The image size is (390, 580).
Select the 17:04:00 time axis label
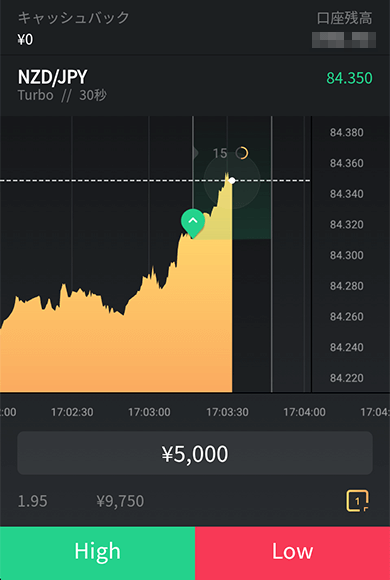coord(305,412)
